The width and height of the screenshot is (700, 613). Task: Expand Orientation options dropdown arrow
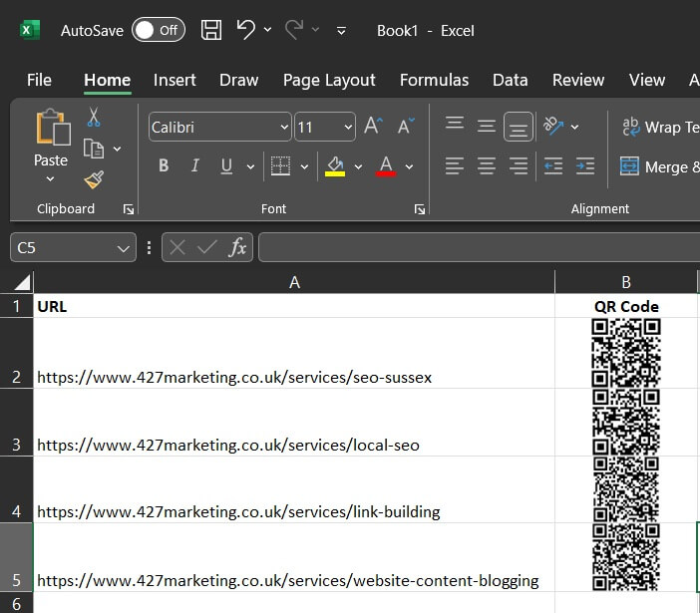[x=575, y=128]
